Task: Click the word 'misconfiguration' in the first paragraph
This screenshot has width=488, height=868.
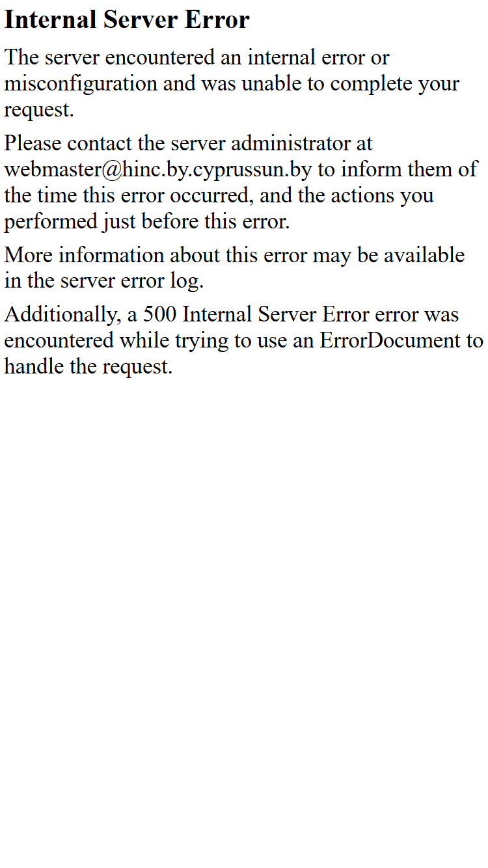Action: 81,84
